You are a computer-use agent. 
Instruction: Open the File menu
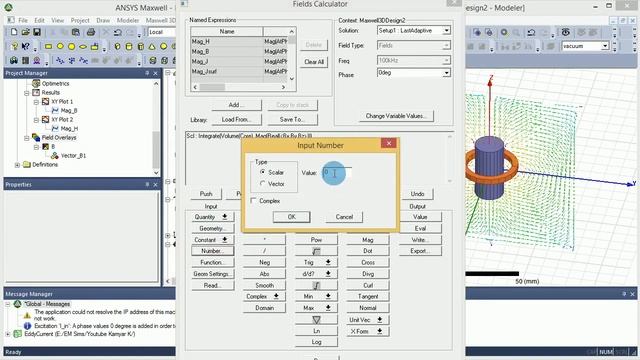coord(23,20)
